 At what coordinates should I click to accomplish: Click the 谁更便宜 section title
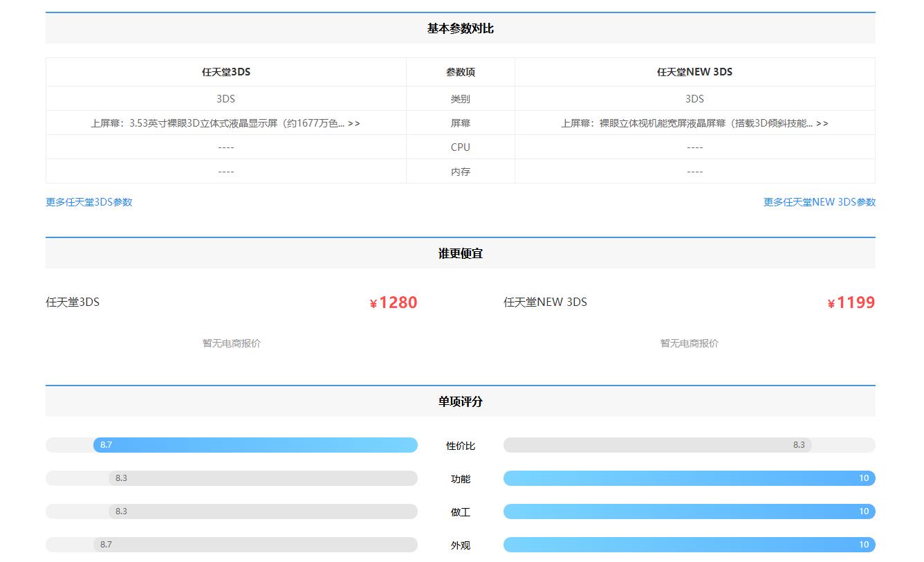tap(461, 253)
